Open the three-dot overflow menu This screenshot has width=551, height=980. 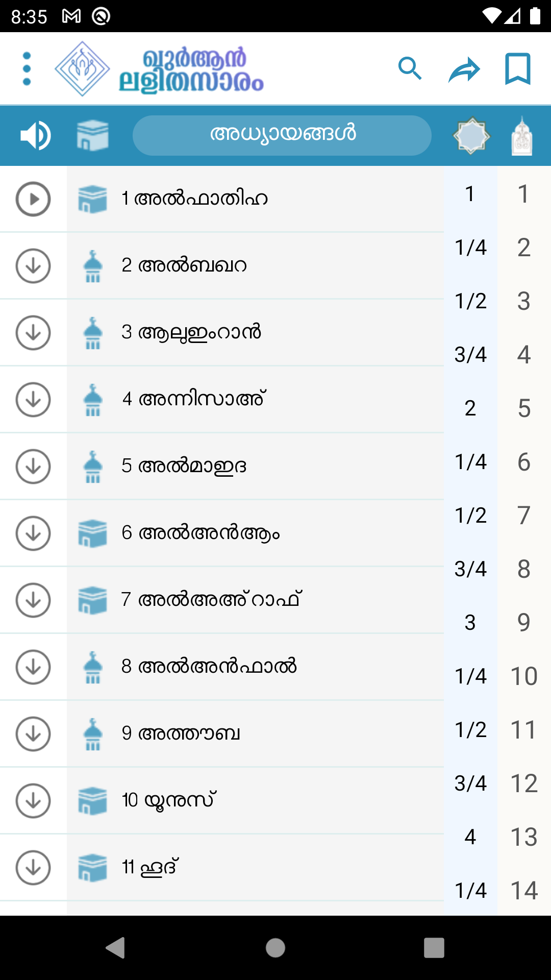tap(27, 69)
